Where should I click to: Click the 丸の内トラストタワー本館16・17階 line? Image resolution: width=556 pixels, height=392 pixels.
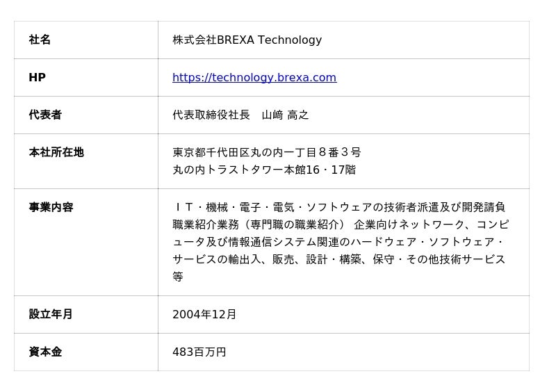pyautogui.click(x=264, y=170)
